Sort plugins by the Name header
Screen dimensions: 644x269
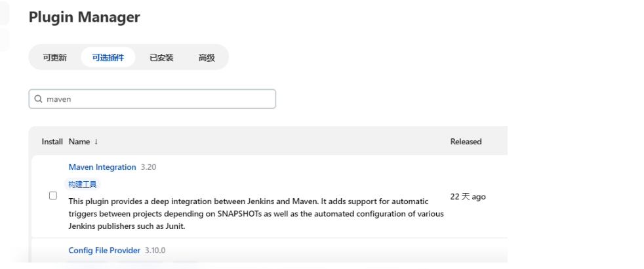pyautogui.click(x=79, y=142)
